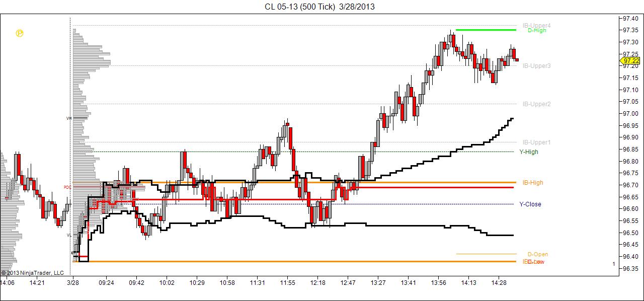This screenshot has width=644, height=301.
Task: Click the 96.50 price on the axis
Action: [630, 233]
